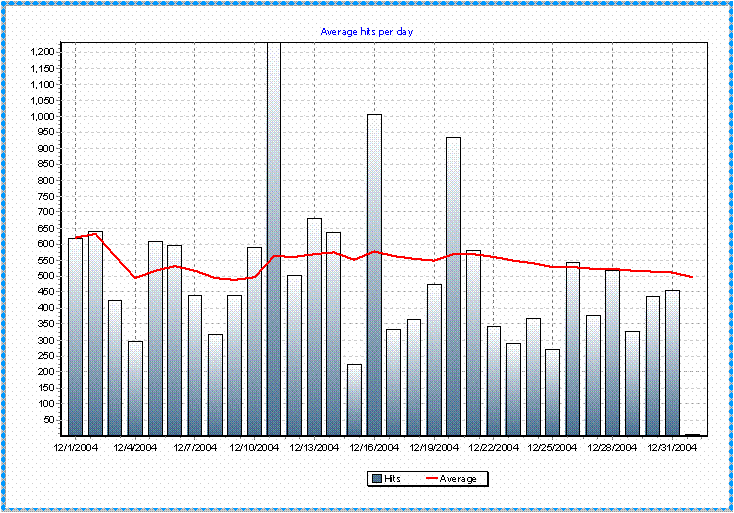The image size is (734, 513).
Task: Select the Hits label in the legend
Action: 395,479
